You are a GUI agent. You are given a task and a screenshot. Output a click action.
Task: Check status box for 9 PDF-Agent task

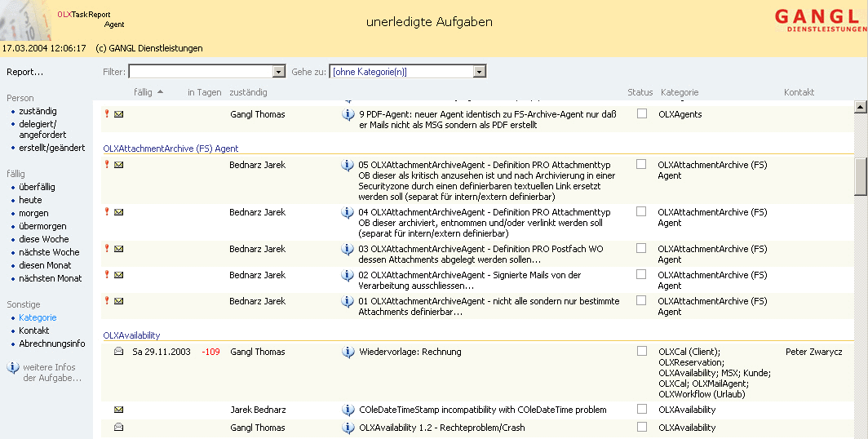click(642, 113)
